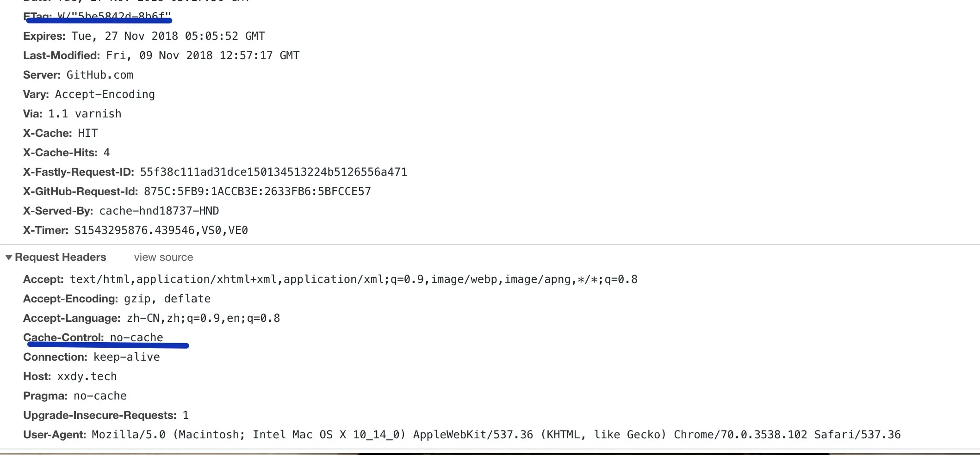
Task: Click the view source link
Action: 163,258
